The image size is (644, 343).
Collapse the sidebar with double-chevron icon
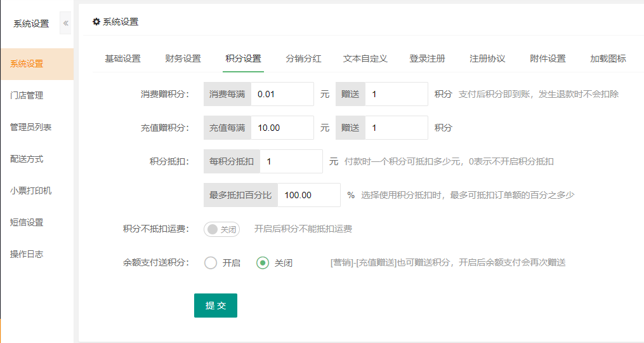[x=65, y=23]
